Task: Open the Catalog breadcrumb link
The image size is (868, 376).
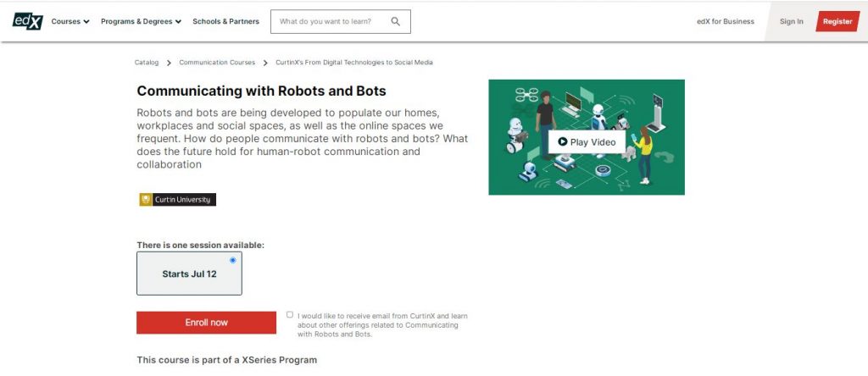Action: [147, 63]
